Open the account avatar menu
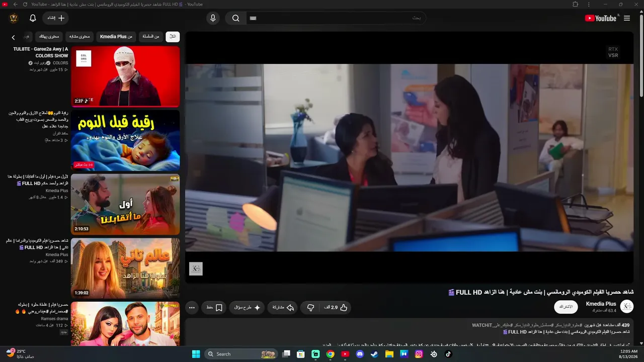Image resolution: width=644 pixels, height=362 pixels. [14, 18]
